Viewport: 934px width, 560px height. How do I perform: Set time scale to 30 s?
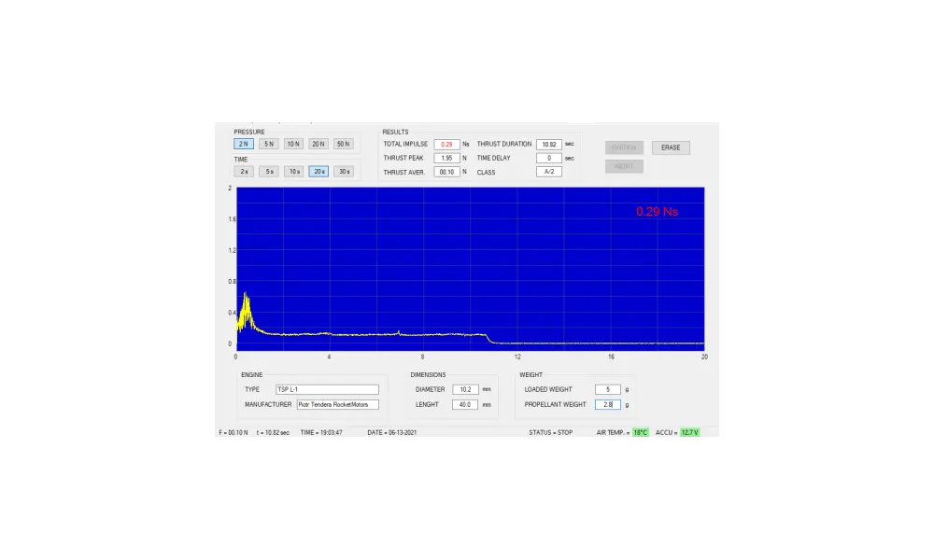pyautogui.click(x=344, y=172)
